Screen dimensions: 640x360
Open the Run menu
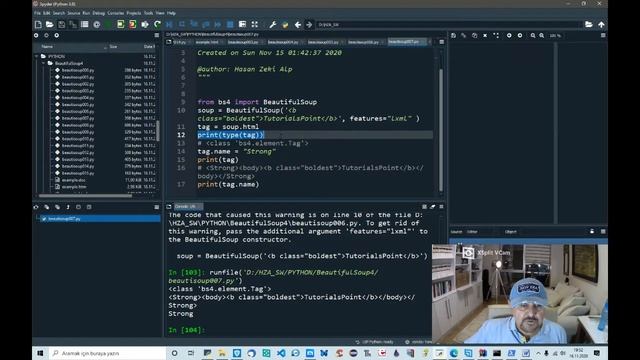(86, 13)
